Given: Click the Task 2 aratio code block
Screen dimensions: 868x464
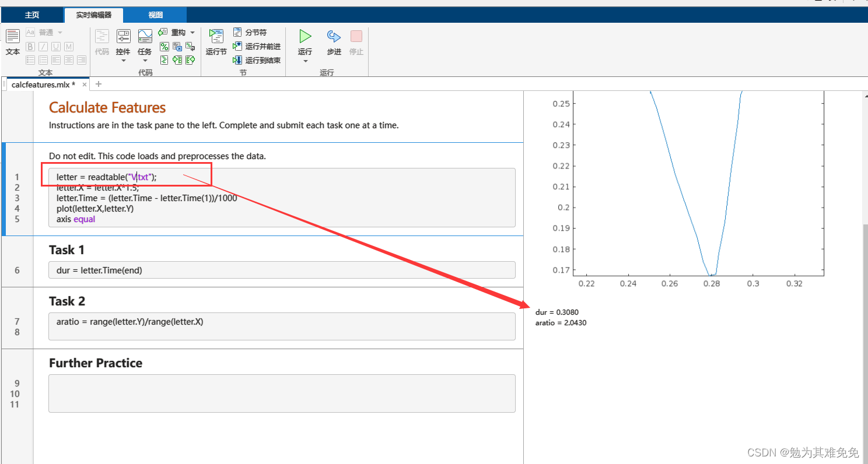Looking at the screenshot, I should (x=282, y=326).
